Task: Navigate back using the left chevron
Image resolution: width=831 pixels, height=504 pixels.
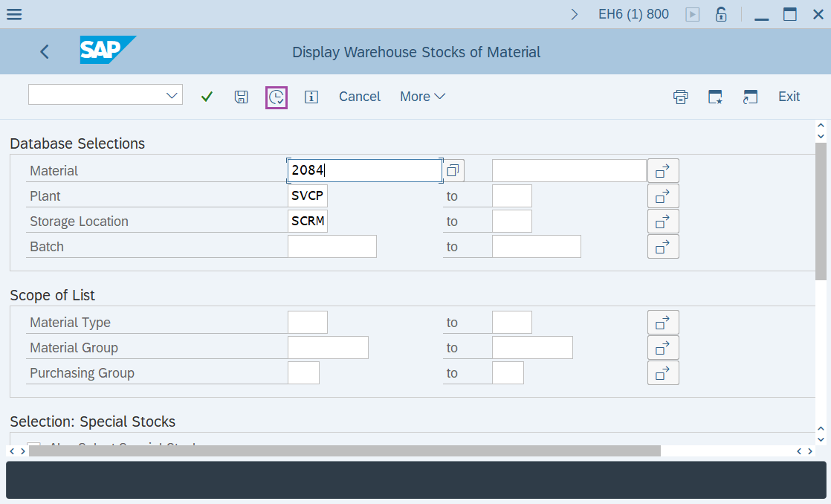Action: 44,51
